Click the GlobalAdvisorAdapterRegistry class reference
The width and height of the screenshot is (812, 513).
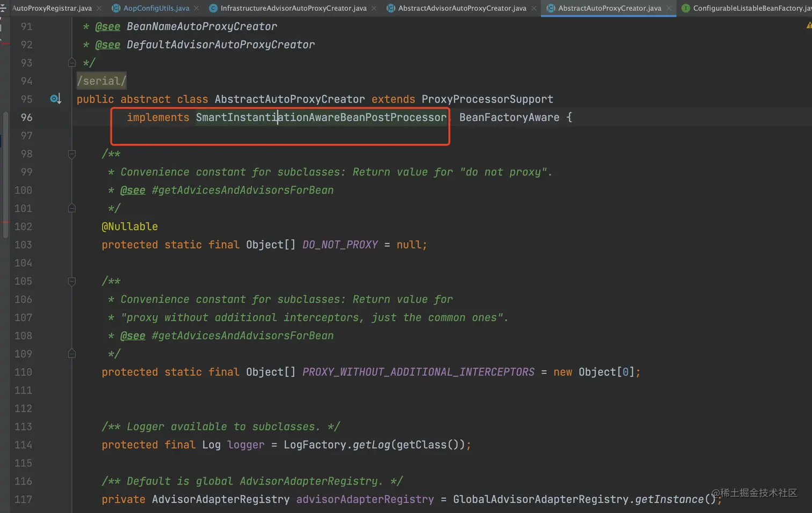coord(541,500)
